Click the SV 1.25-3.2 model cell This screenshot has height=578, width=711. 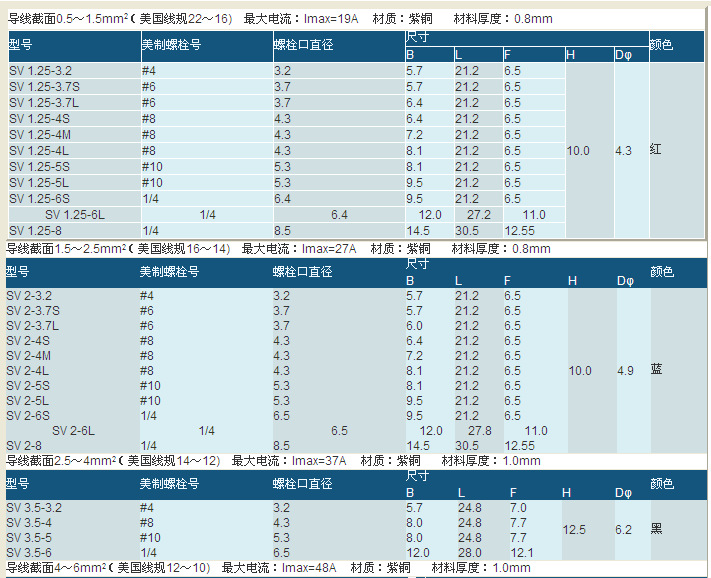[x=41, y=71]
